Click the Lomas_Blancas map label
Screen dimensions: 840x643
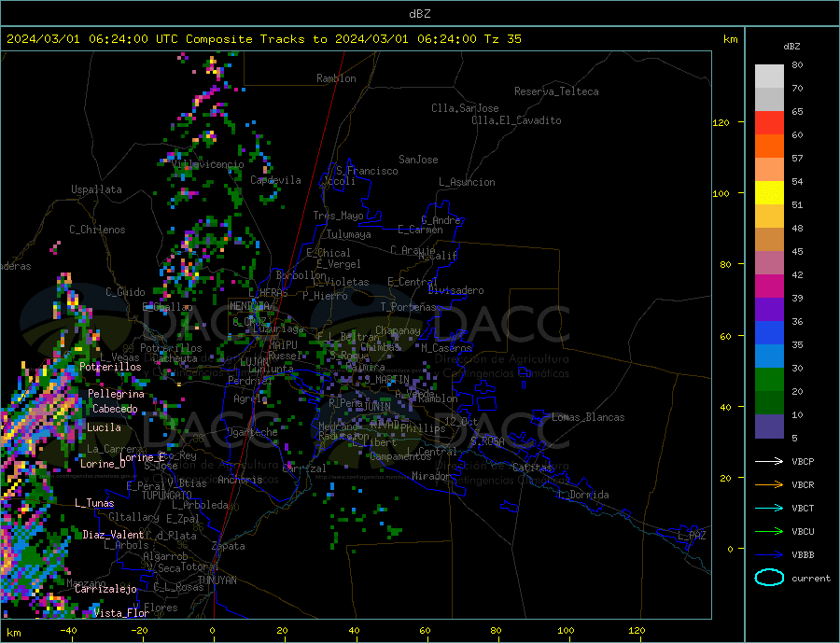coord(588,417)
